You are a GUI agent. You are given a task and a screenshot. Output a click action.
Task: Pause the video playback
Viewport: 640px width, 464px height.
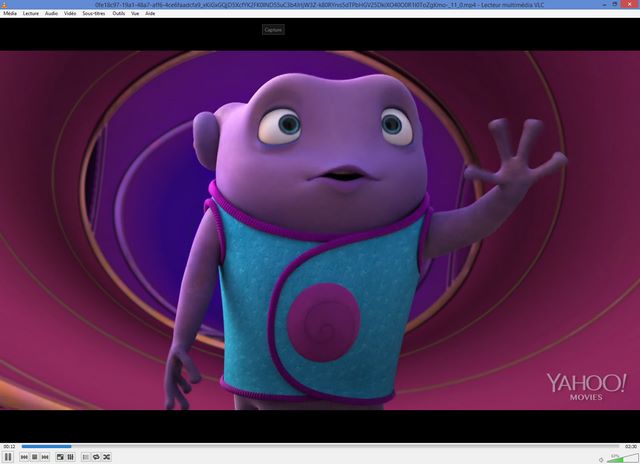point(8,457)
